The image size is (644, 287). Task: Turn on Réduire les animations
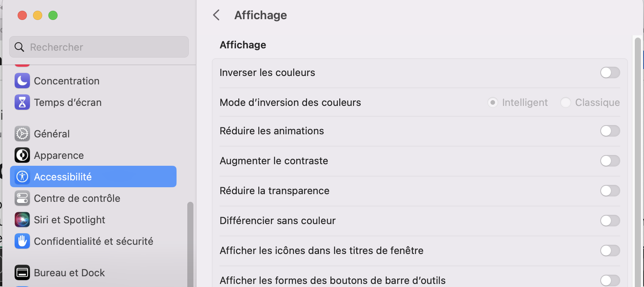coord(610,131)
